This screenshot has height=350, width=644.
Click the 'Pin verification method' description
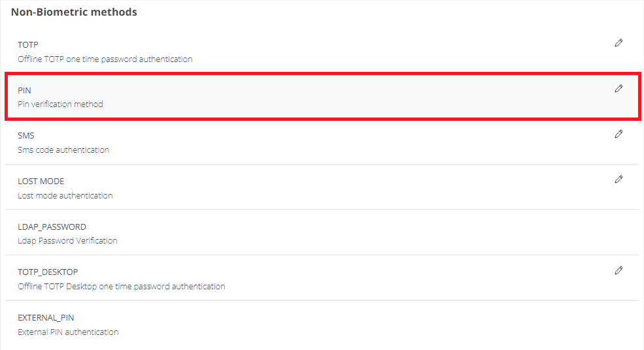pos(60,104)
